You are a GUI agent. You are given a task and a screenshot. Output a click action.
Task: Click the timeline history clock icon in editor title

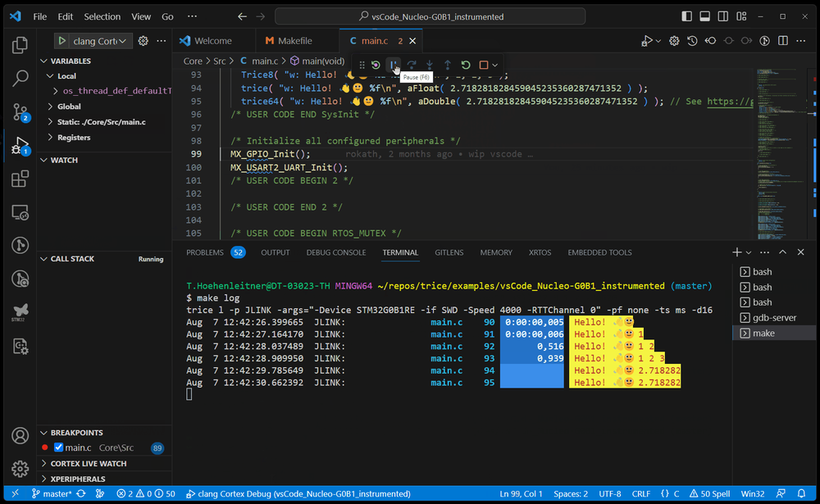click(692, 41)
